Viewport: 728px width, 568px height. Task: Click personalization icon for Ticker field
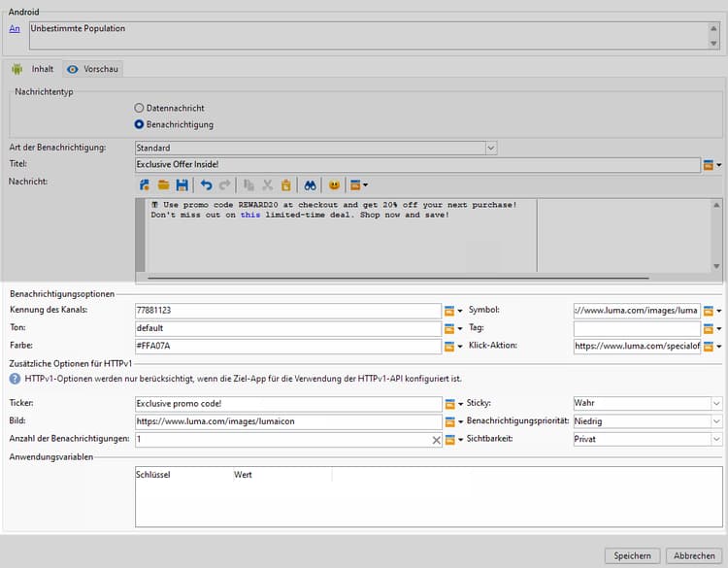click(x=449, y=404)
